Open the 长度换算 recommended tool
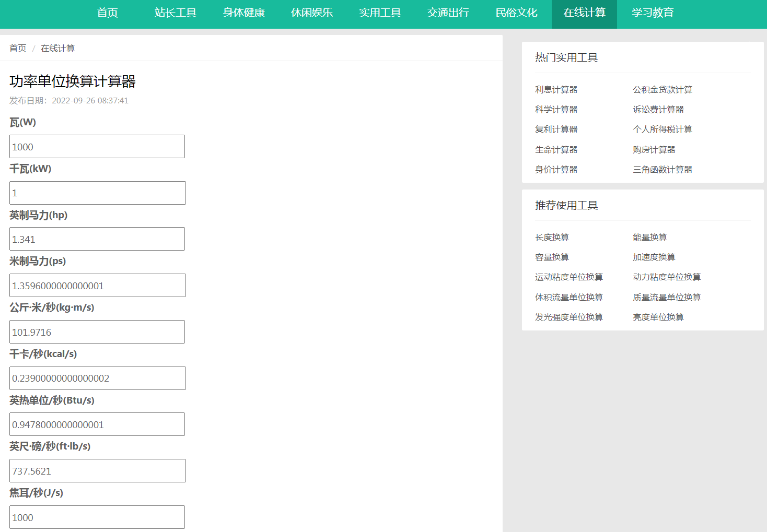 click(552, 238)
